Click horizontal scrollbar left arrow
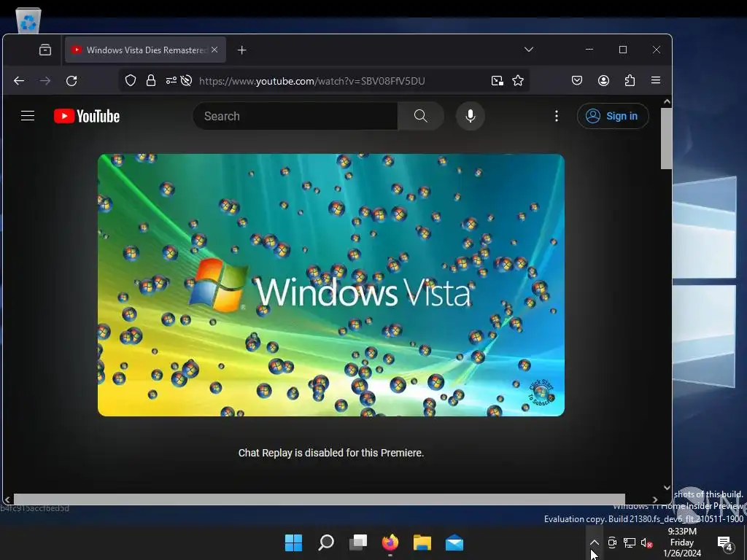 point(7,499)
